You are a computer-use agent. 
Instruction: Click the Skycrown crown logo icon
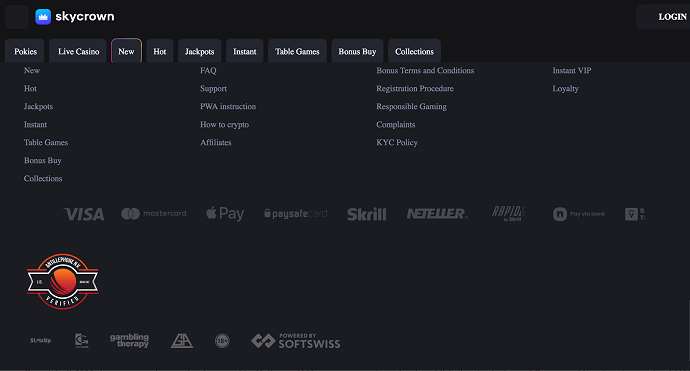pyautogui.click(x=43, y=17)
